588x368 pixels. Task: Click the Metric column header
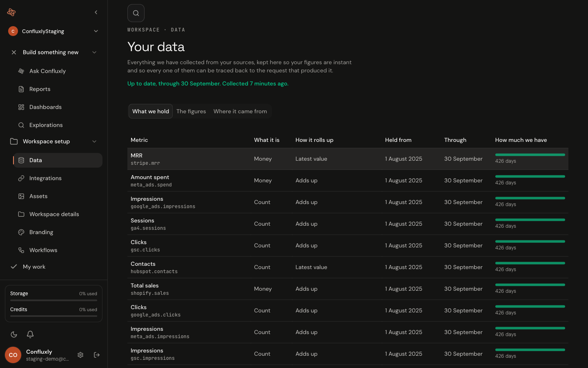pos(139,140)
